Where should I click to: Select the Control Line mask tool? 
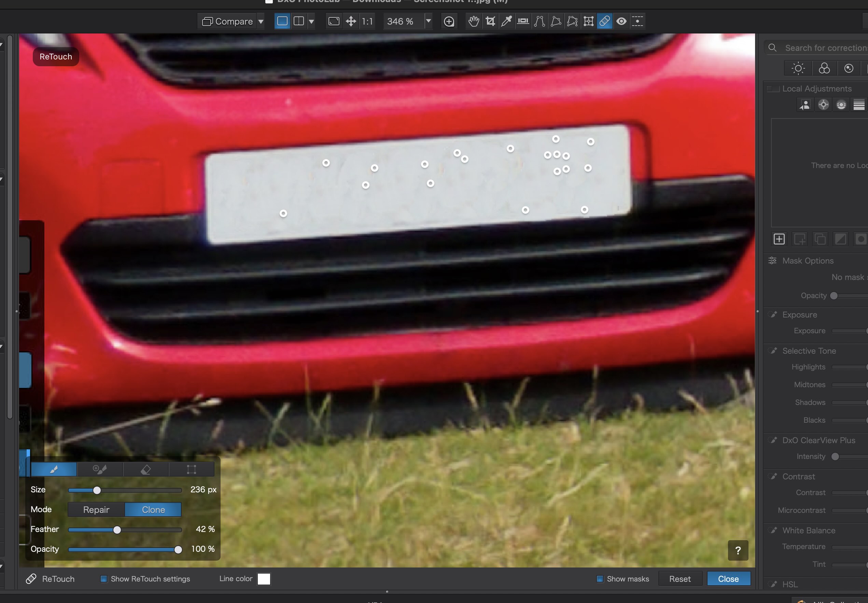[841, 105]
